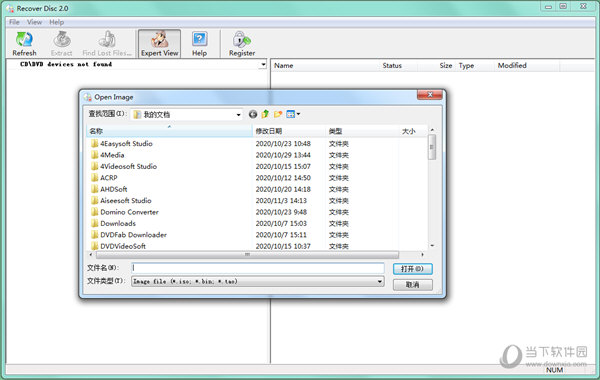Sort by type (类型) column header
Image resolution: width=600 pixels, height=380 pixels.
pos(362,131)
